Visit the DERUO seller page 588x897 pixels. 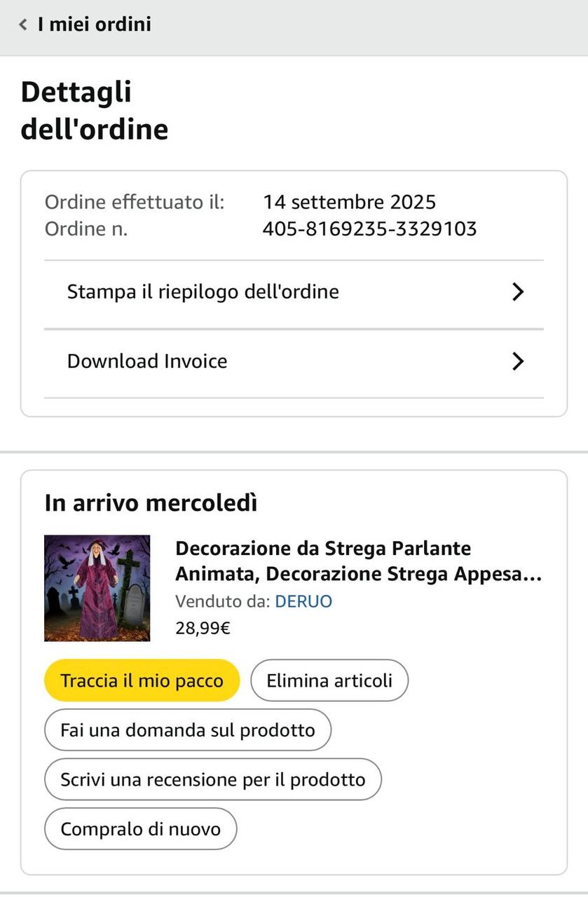tap(303, 601)
